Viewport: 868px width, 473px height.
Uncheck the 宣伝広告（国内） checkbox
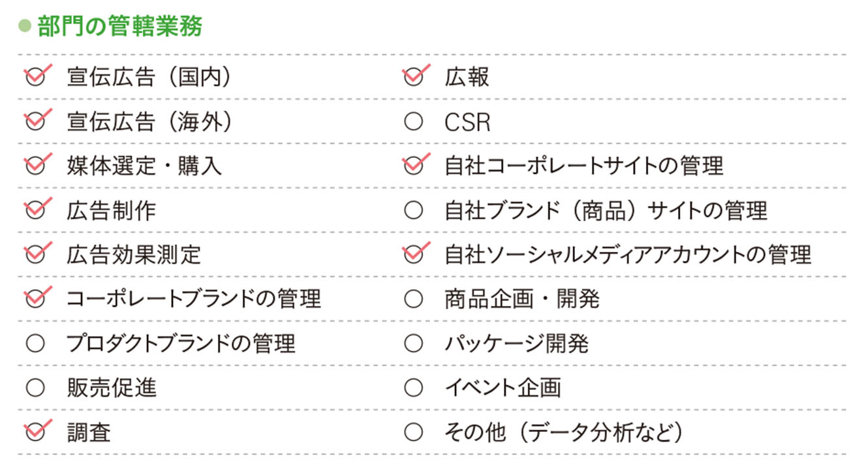(35, 78)
